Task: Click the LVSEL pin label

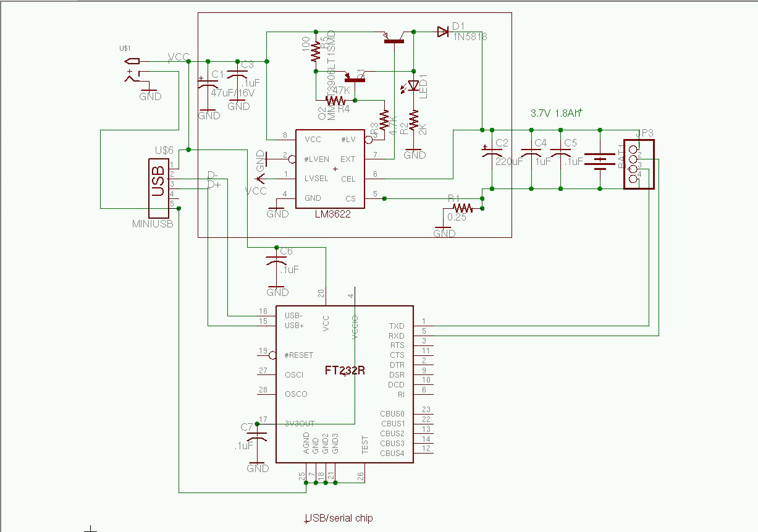Action: [316, 178]
